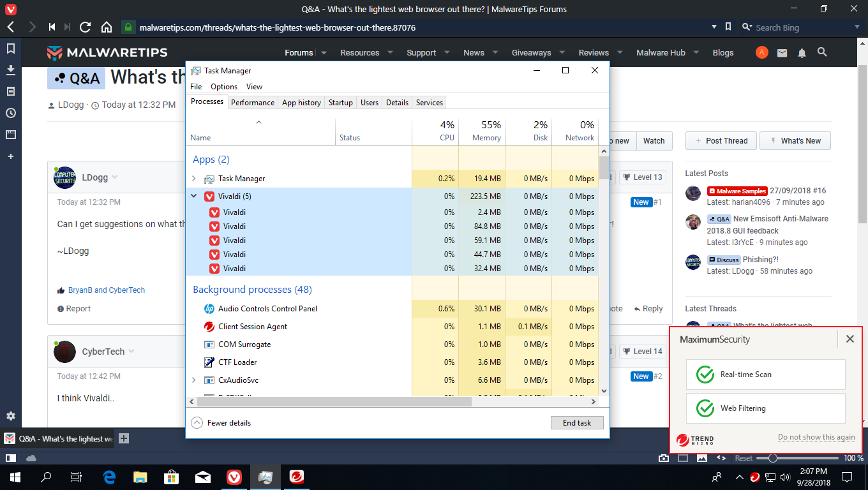Open the History panel in Vivaldi sidebar
Screen dimensions: 868x490
tap(11, 113)
